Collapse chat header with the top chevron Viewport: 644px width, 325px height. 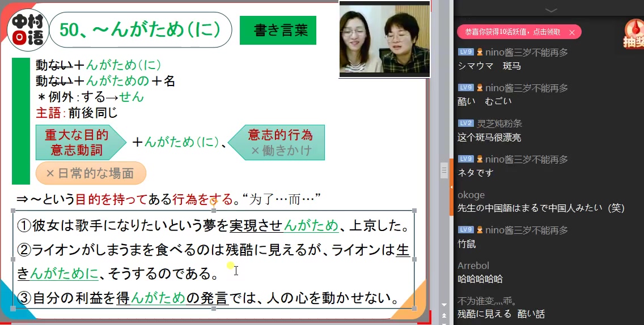(x=550, y=10)
